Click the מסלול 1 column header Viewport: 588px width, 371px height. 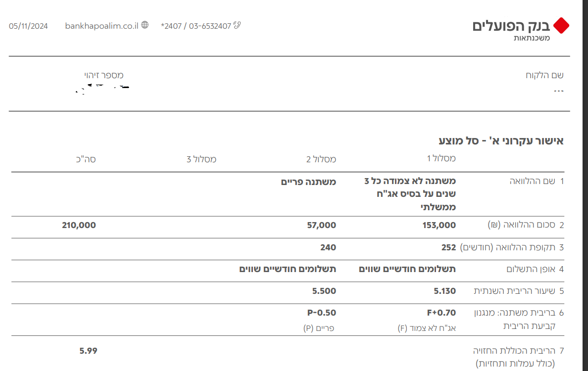441,158
